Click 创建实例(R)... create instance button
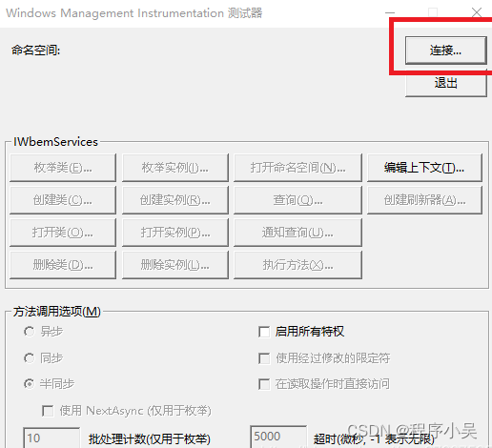492x448 pixels. pyautogui.click(x=175, y=200)
